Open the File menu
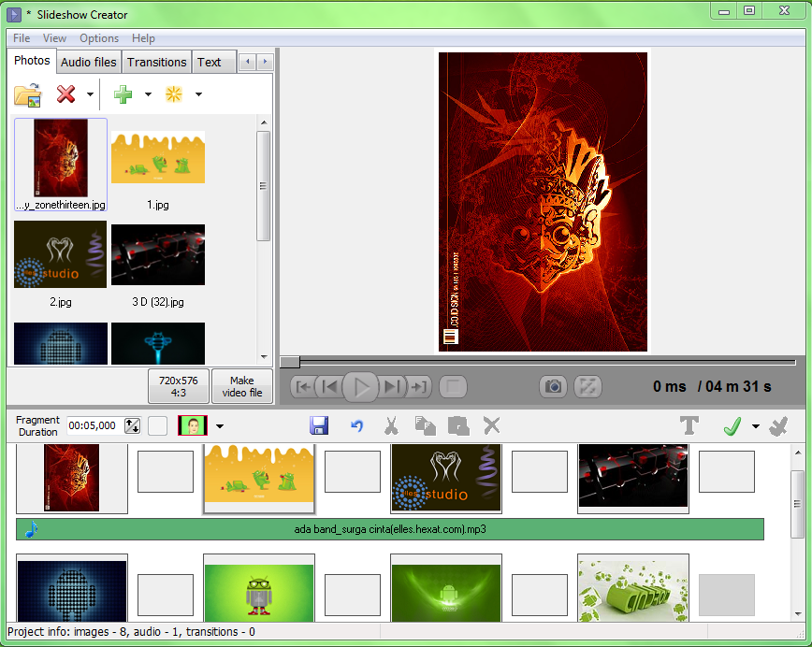 [x=22, y=38]
